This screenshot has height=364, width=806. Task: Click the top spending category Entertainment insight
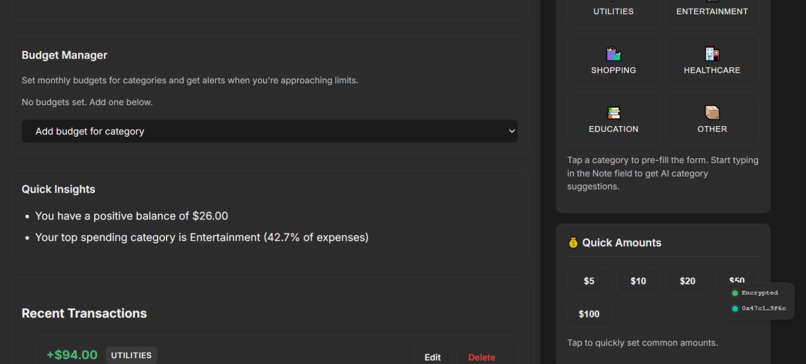[x=202, y=238]
